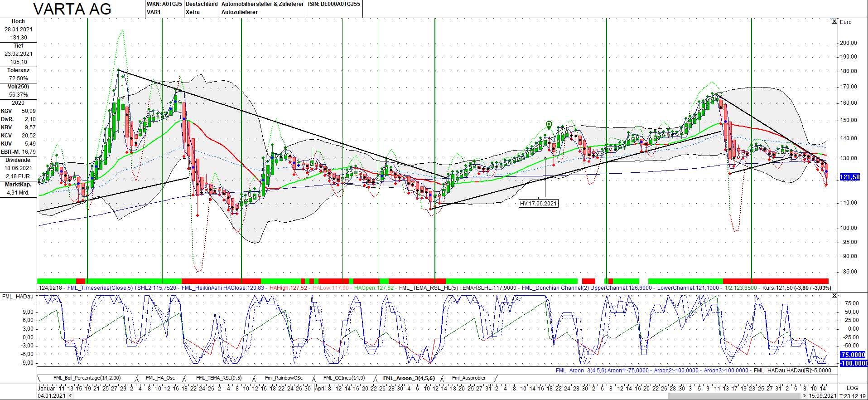Click the KGV row with value 50,09
The height and width of the screenshot is (400, 868).
[x=18, y=111]
